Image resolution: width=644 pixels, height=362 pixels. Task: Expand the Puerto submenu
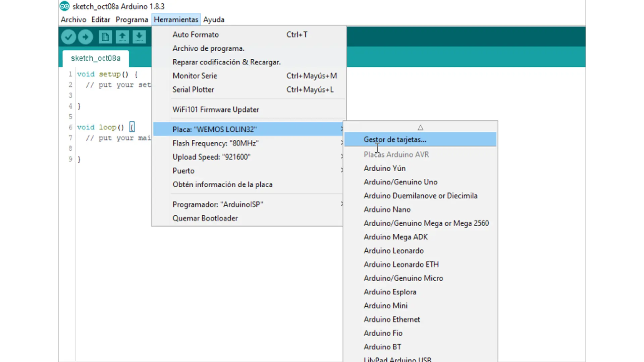point(248,171)
